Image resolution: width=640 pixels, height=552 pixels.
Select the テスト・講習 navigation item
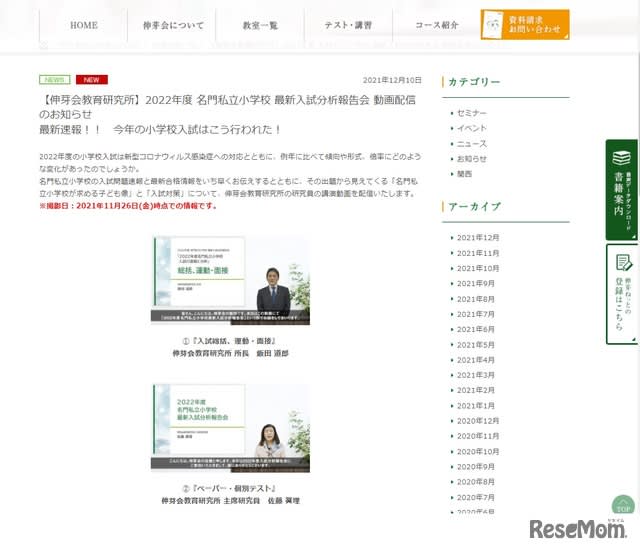[x=348, y=25]
